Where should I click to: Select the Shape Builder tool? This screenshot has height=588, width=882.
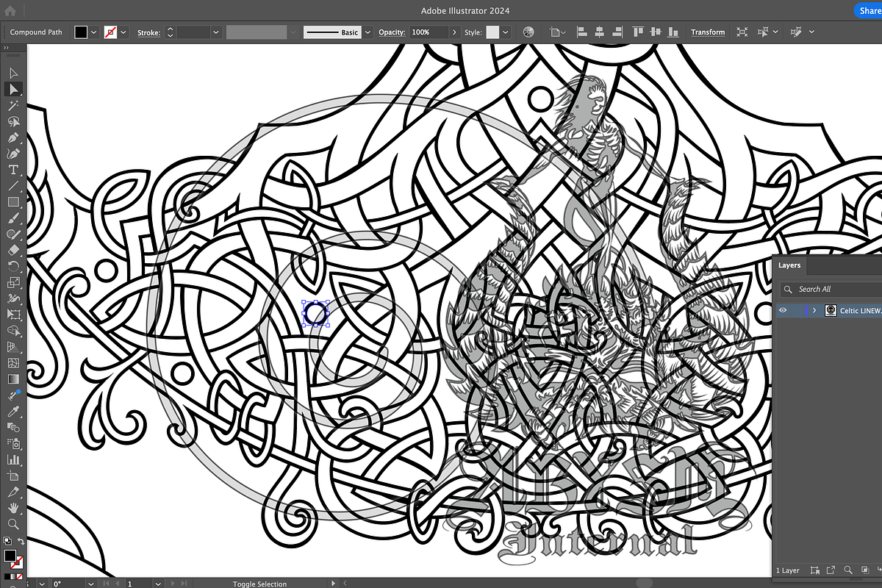[13, 331]
